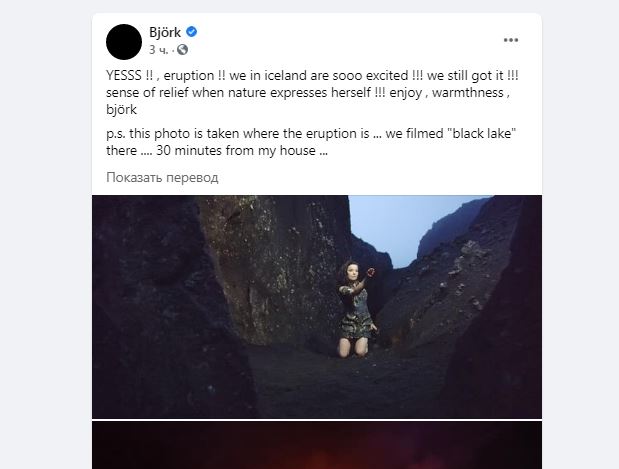Click the "30 minutes from my house" text
The height and width of the screenshot is (469, 619).
tap(237, 152)
